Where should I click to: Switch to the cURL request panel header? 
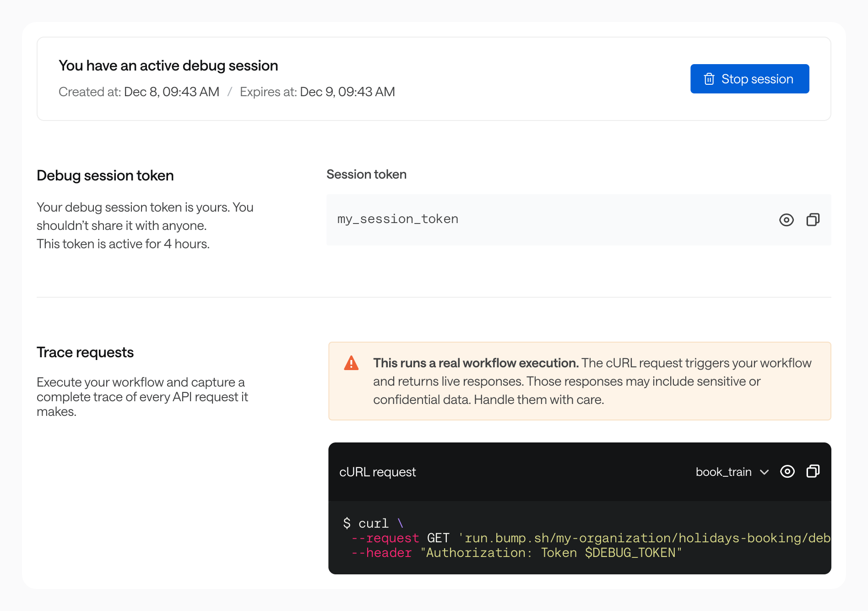coord(377,472)
